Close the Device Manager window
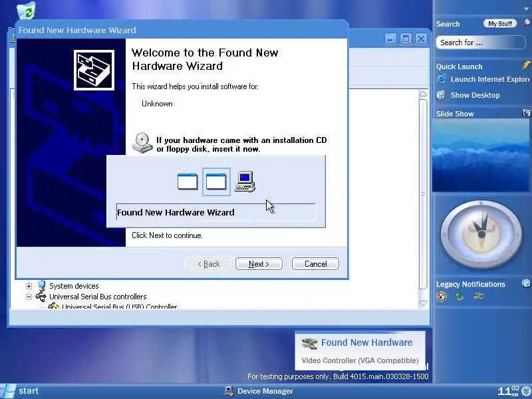This screenshot has height=399, width=532. (421, 39)
